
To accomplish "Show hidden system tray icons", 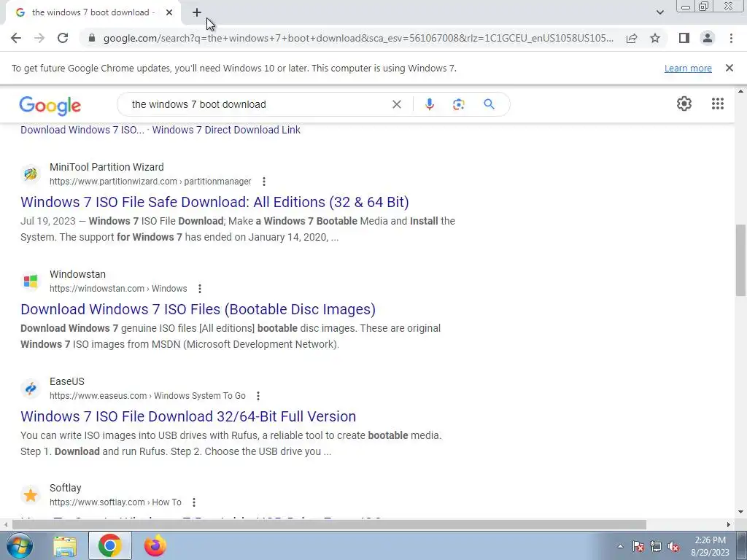I will [620, 546].
